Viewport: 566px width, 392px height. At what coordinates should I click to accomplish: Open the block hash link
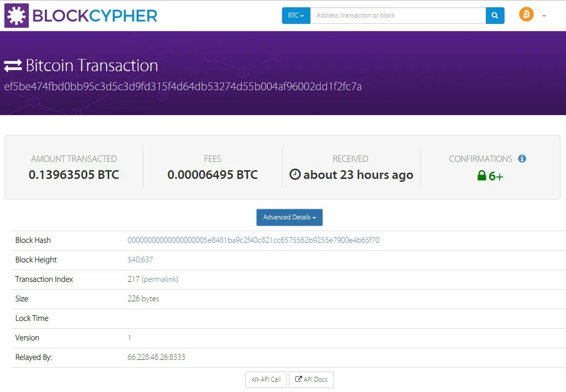[253, 240]
